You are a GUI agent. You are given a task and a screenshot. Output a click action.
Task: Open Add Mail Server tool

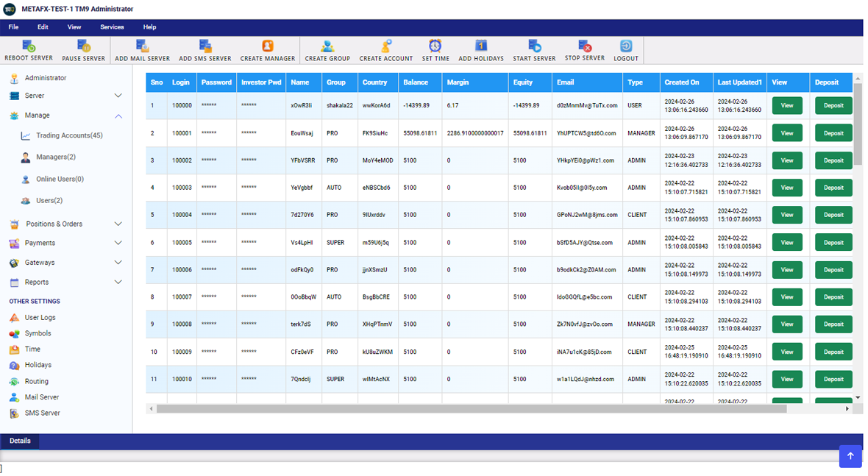(142, 46)
